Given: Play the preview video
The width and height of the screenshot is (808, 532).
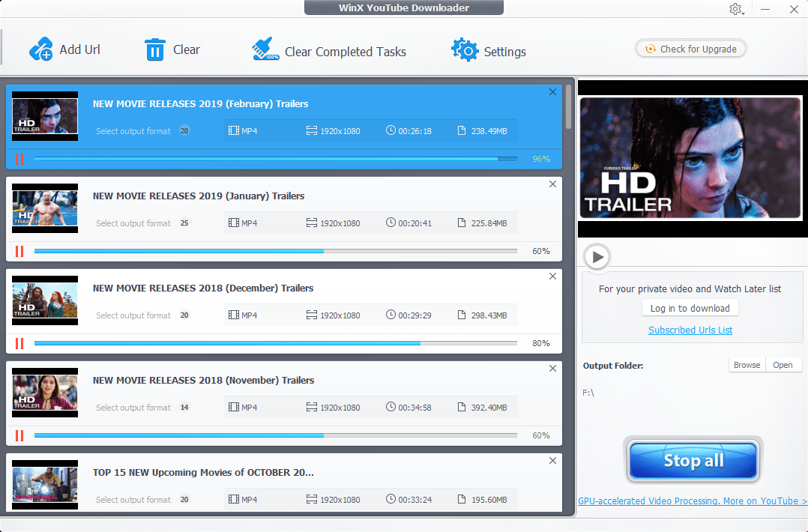Looking at the screenshot, I should tap(597, 256).
